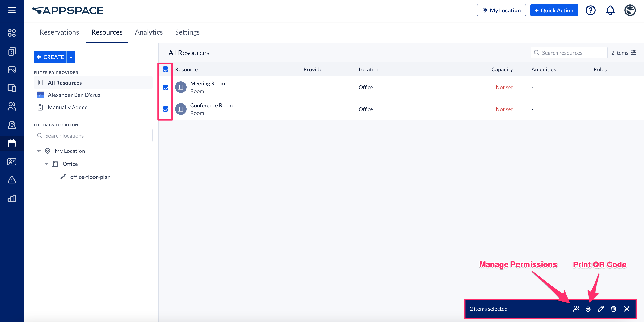Click the edit pencil icon in selection bar
Viewport: 644px width, 322px height.
click(601, 309)
